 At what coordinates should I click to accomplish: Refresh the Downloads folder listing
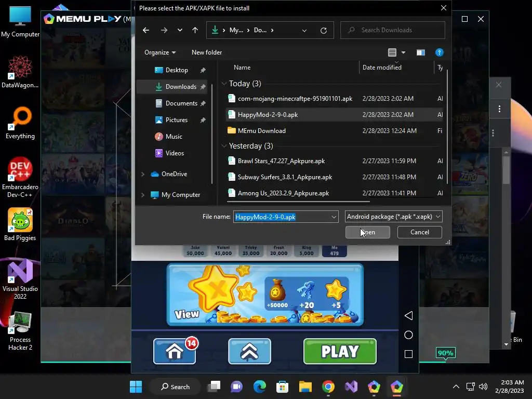tap(324, 31)
